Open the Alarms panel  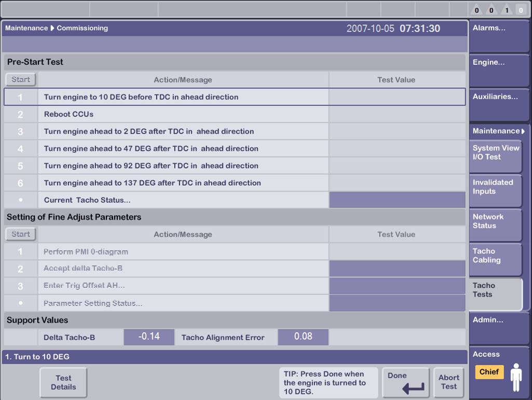[x=498, y=36]
